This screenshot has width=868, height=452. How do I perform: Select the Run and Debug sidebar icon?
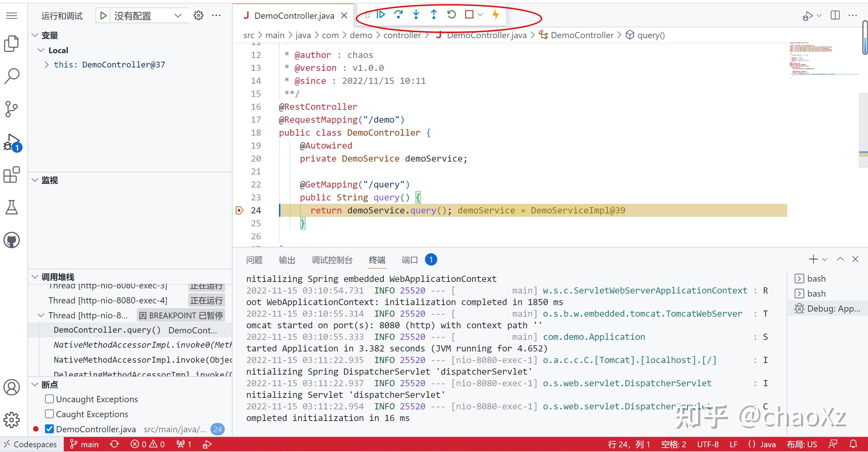point(11,141)
